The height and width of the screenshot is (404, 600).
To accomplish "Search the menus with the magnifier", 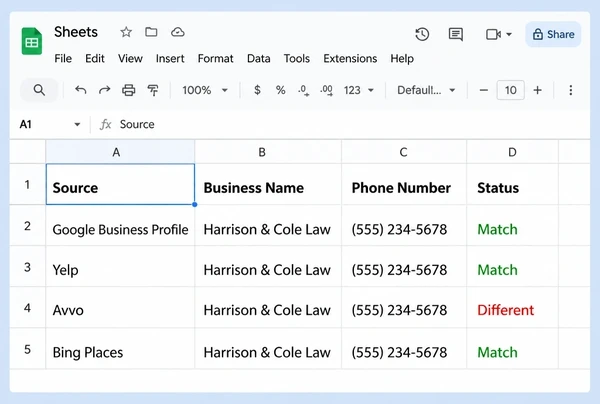I will 39,90.
